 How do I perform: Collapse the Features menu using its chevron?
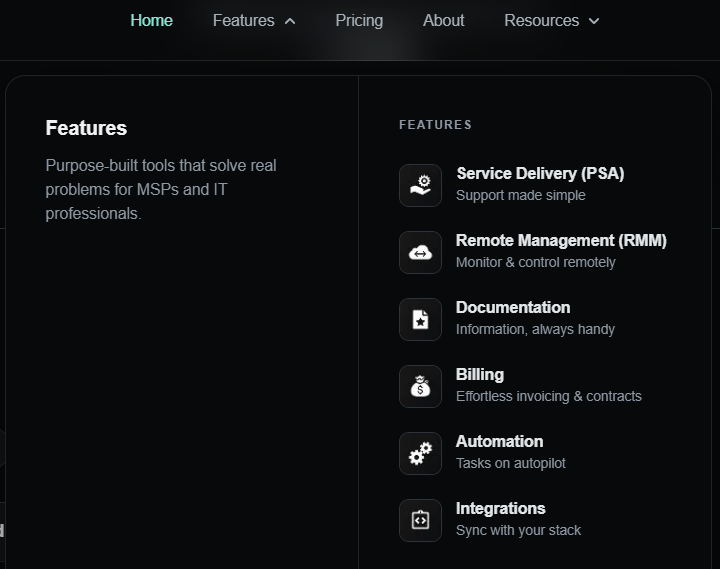(x=290, y=21)
